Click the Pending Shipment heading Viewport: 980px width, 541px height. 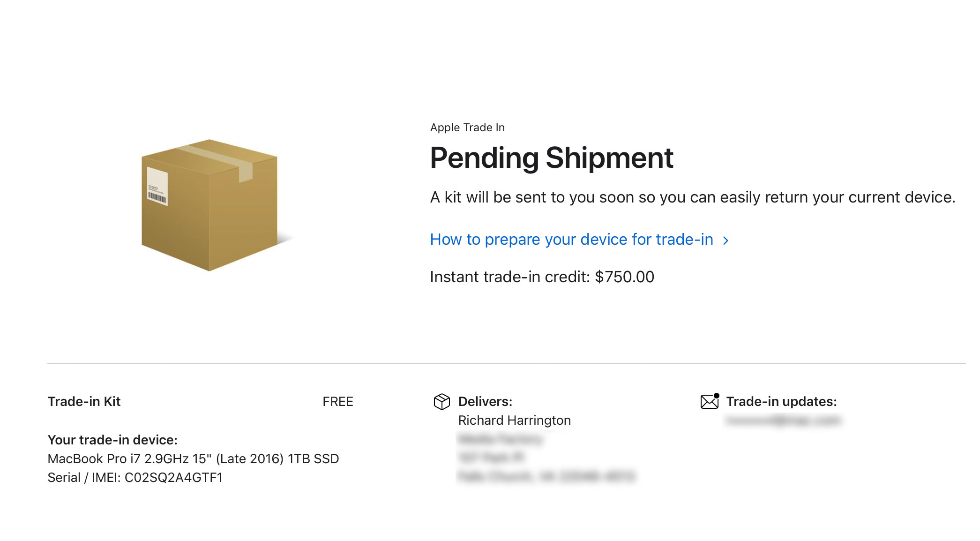(x=552, y=158)
